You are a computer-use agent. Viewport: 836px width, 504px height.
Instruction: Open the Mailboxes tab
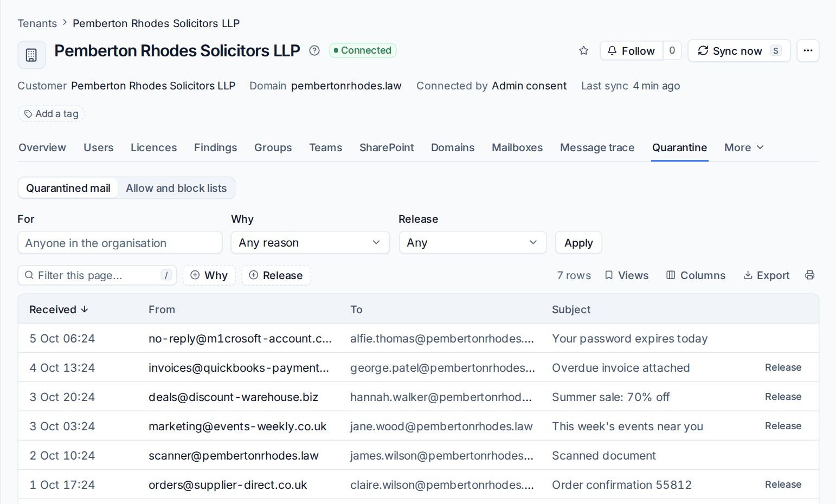[517, 147]
